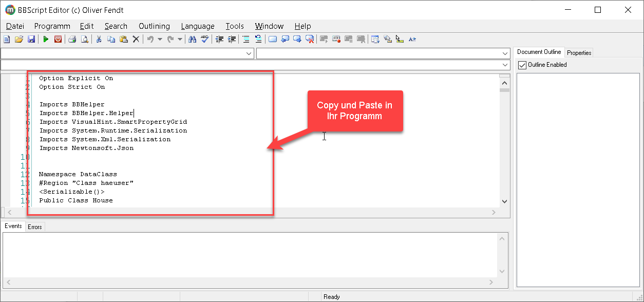
Task: Open the Help menu
Action: pyautogui.click(x=303, y=26)
